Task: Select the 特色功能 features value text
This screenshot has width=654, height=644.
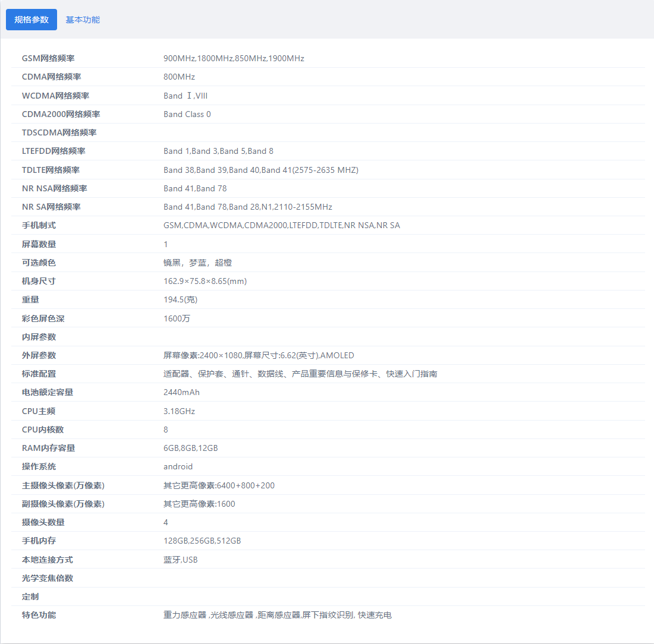Action: click(x=278, y=615)
